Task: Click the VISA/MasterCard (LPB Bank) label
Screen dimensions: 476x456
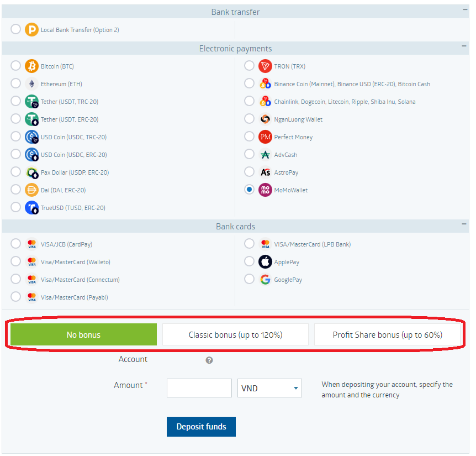Action: click(x=313, y=244)
